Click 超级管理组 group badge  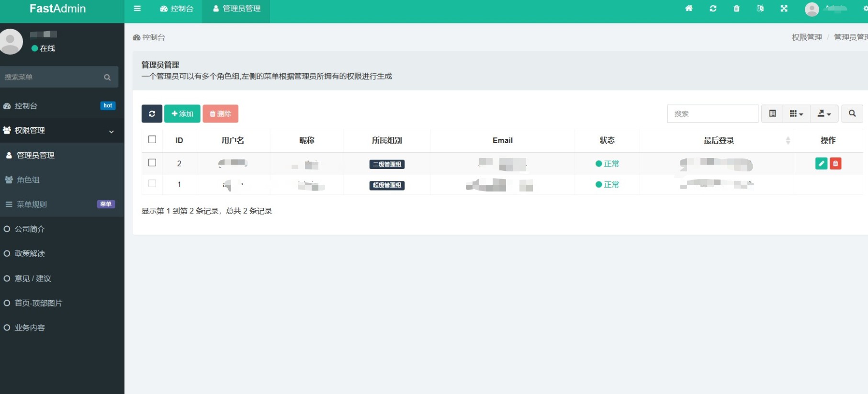[387, 185]
